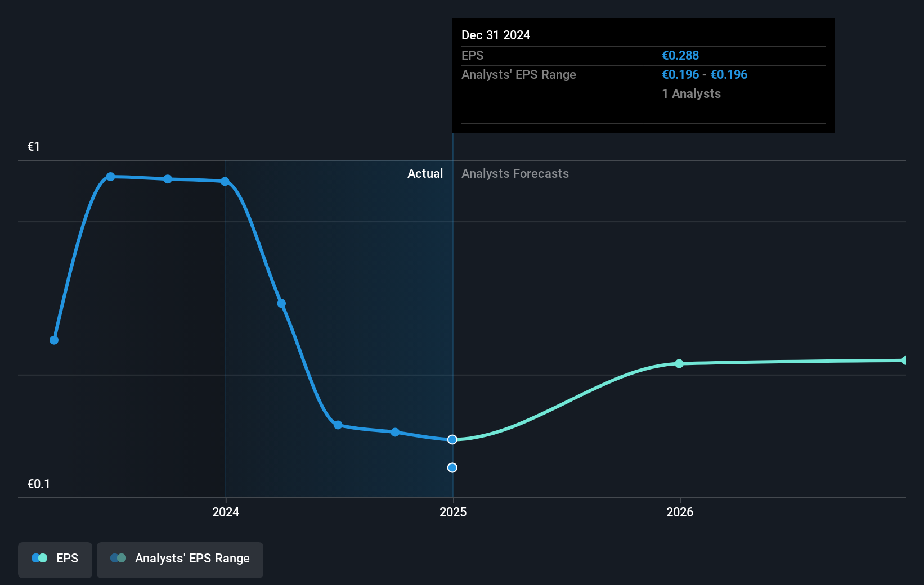Screen dimensions: 924x585
Task: Select the first EPS data point on the left
Action: (x=54, y=340)
